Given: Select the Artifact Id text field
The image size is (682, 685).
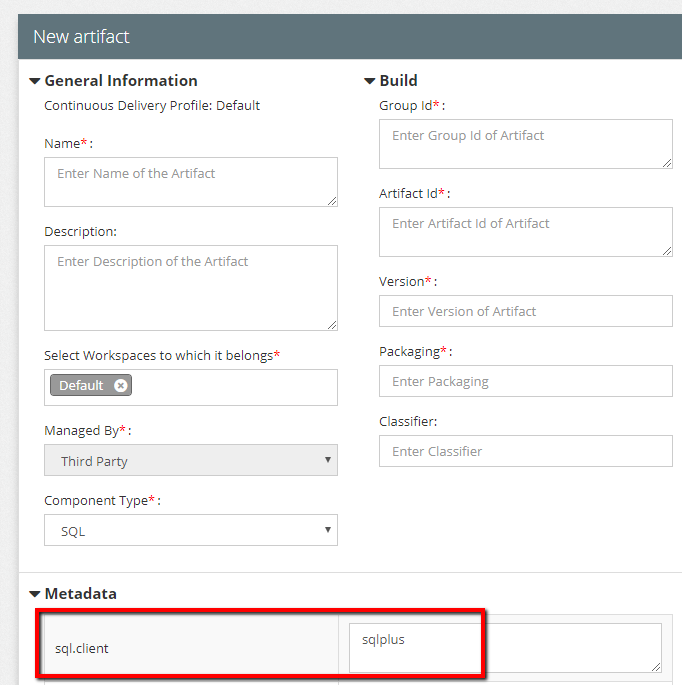Looking at the screenshot, I should (525, 231).
